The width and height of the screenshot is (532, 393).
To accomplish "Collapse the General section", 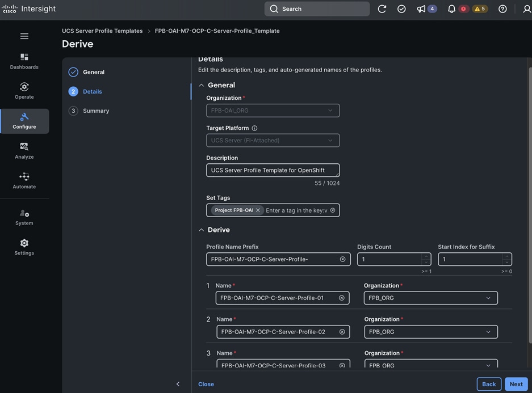I will 201,85.
